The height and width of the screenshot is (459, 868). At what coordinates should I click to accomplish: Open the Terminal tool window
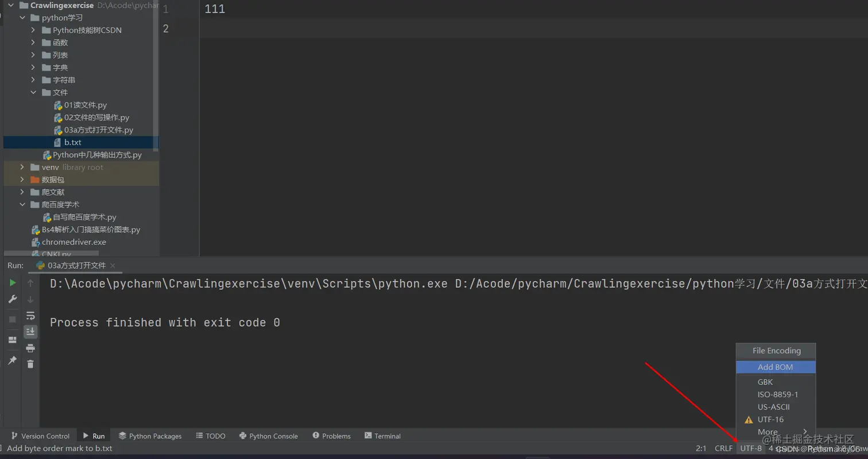click(382, 436)
